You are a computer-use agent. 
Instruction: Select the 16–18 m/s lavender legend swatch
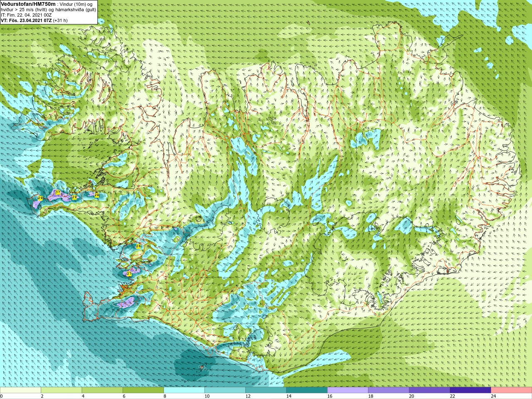348,390
